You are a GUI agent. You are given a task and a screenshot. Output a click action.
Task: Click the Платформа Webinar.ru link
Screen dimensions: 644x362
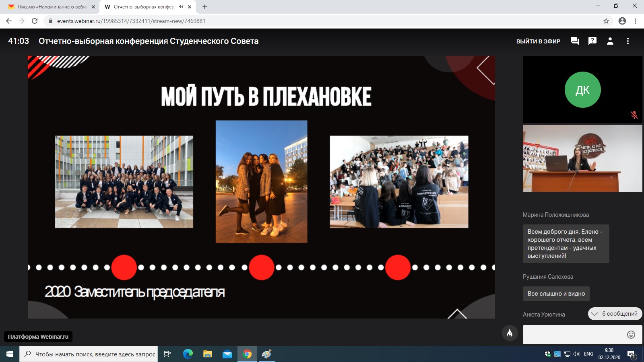[x=38, y=337]
